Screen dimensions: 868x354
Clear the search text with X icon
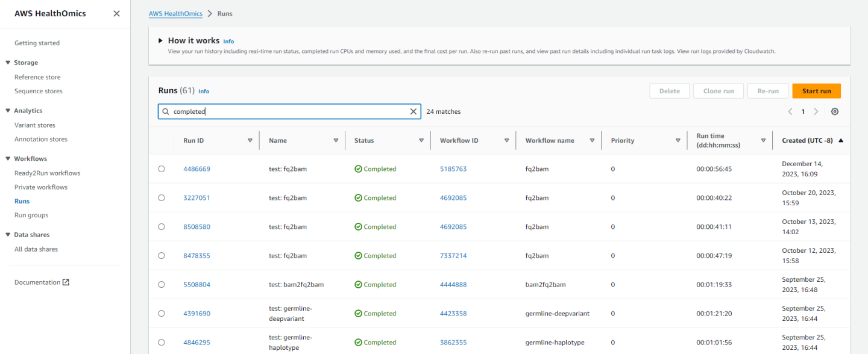[414, 111]
